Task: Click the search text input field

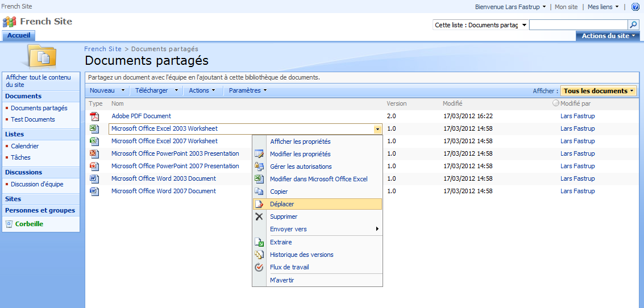Action: 579,25
